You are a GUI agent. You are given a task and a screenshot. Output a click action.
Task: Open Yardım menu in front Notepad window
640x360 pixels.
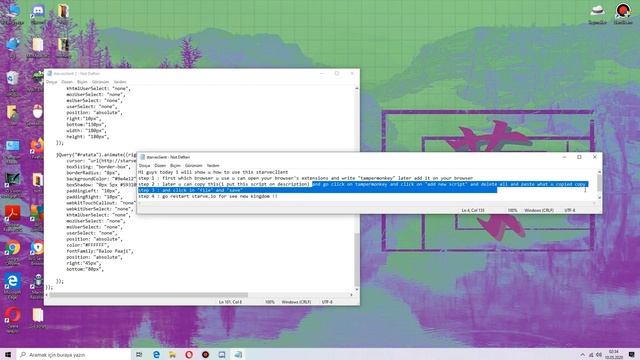tap(213, 165)
